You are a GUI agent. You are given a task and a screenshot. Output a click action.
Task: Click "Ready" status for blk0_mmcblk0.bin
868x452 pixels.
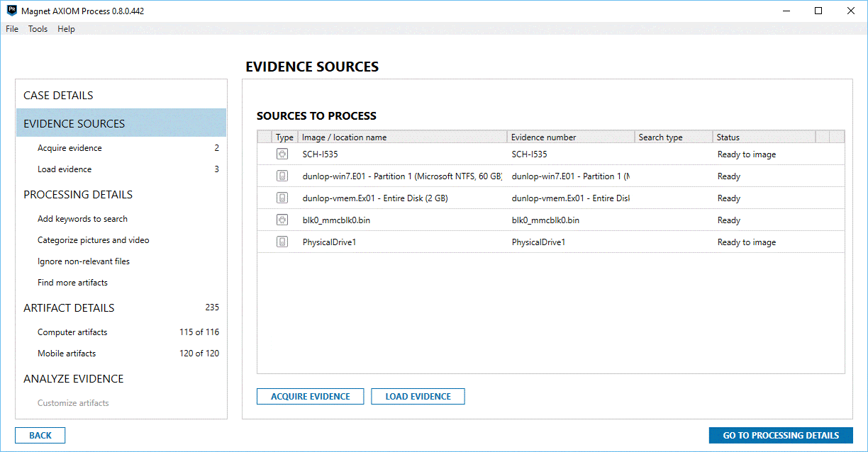point(729,220)
